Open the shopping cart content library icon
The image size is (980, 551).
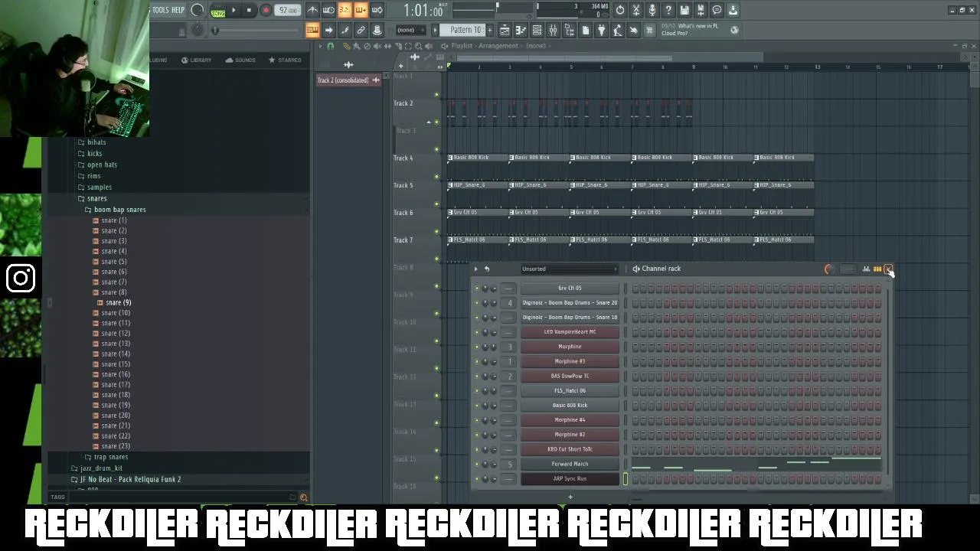(649, 30)
